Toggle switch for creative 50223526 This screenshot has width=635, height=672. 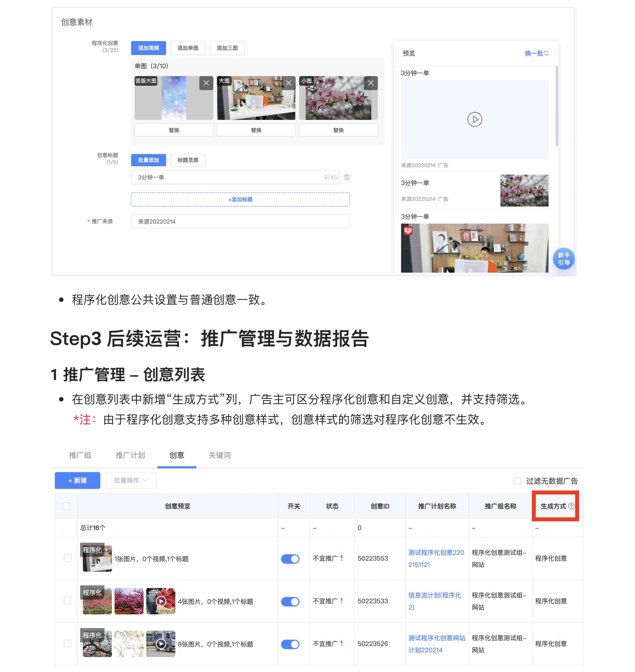coord(290,644)
